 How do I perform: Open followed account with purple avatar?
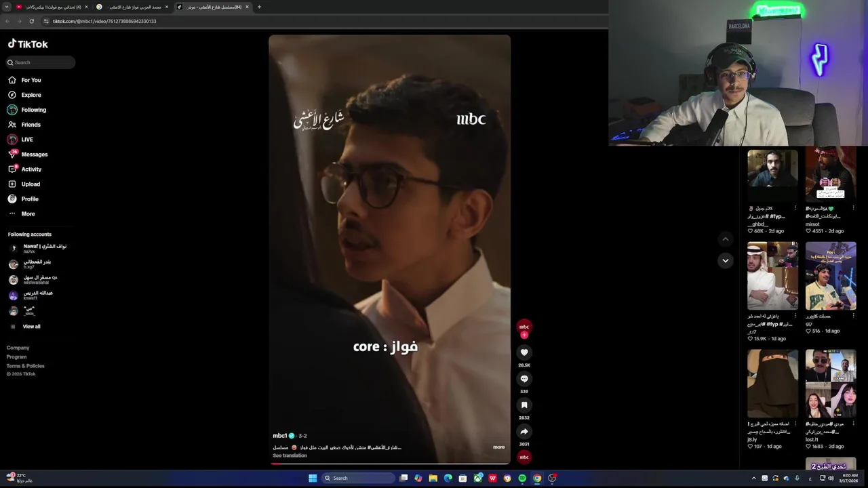pyautogui.click(x=31, y=295)
